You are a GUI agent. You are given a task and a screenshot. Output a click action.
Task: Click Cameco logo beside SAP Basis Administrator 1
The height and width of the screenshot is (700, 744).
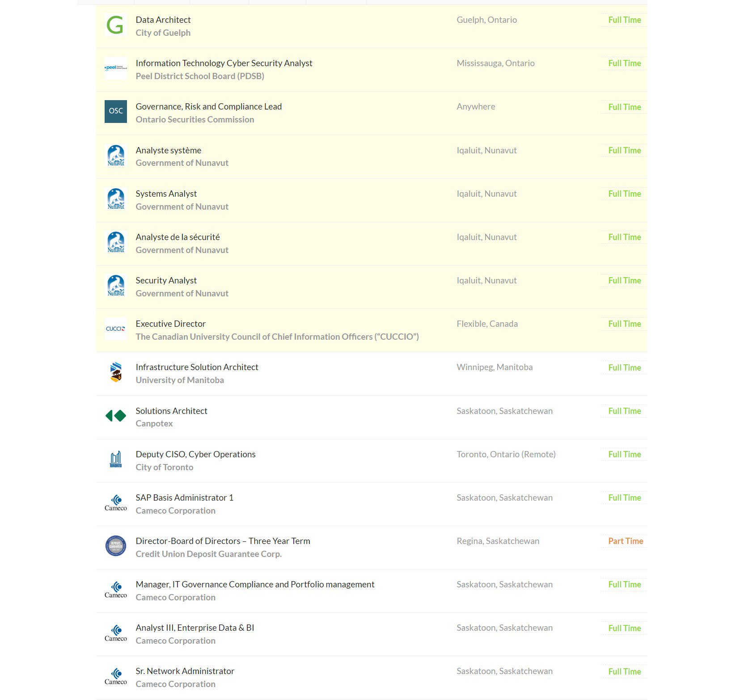click(115, 502)
